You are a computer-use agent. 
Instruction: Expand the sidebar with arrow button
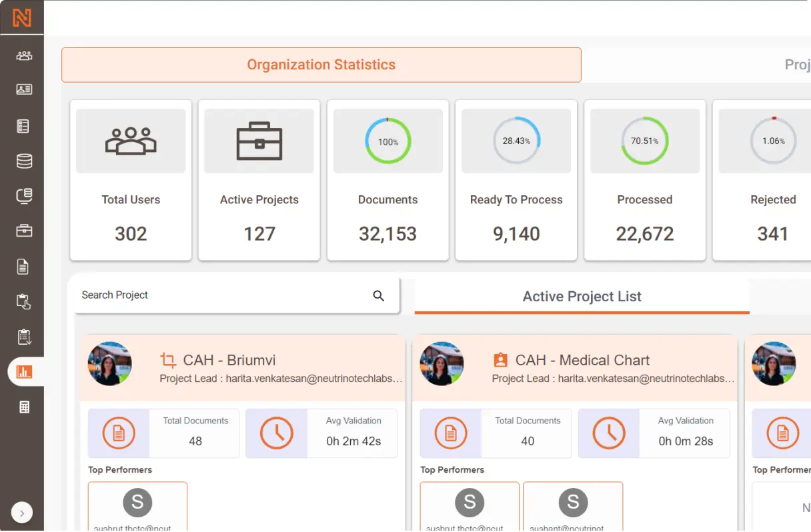[x=22, y=513]
